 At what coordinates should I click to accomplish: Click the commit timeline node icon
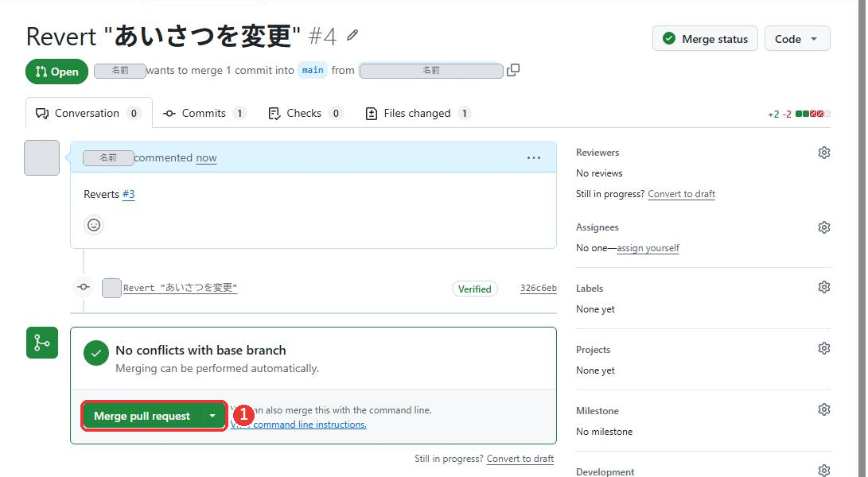(84, 287)
